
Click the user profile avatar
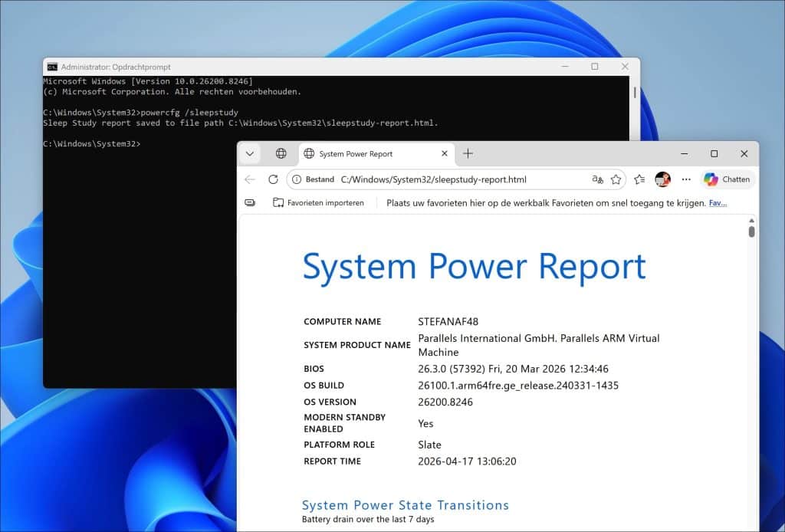pyautogui.click(x=662, y=179)
